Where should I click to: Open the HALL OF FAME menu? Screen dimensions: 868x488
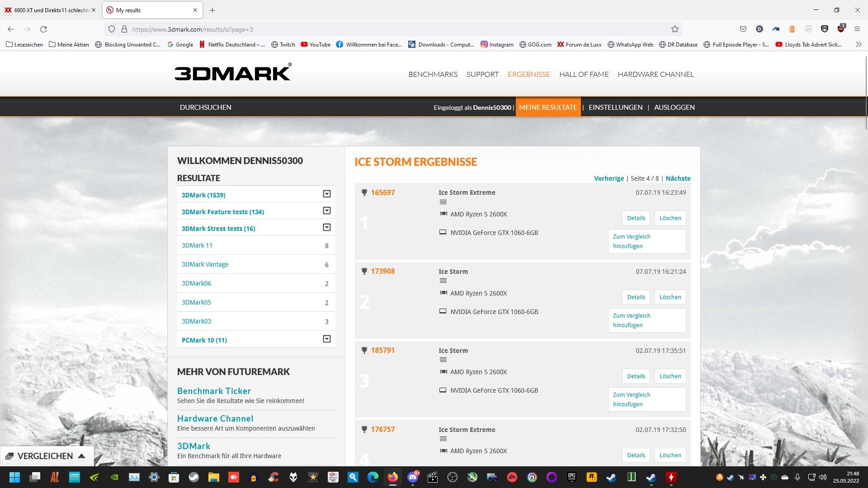(584, 75)
